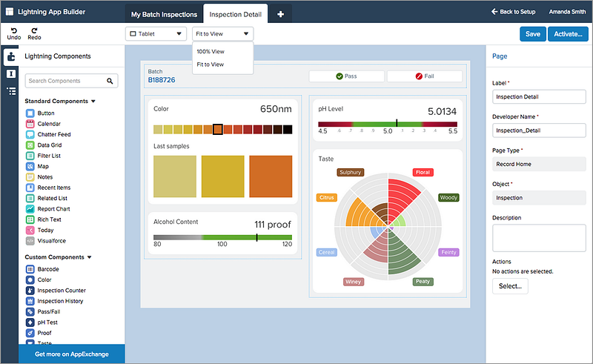This screenshot has width=593, height=364.
Task: Select the Barcode custom component icon
Action: pos(30,269)
